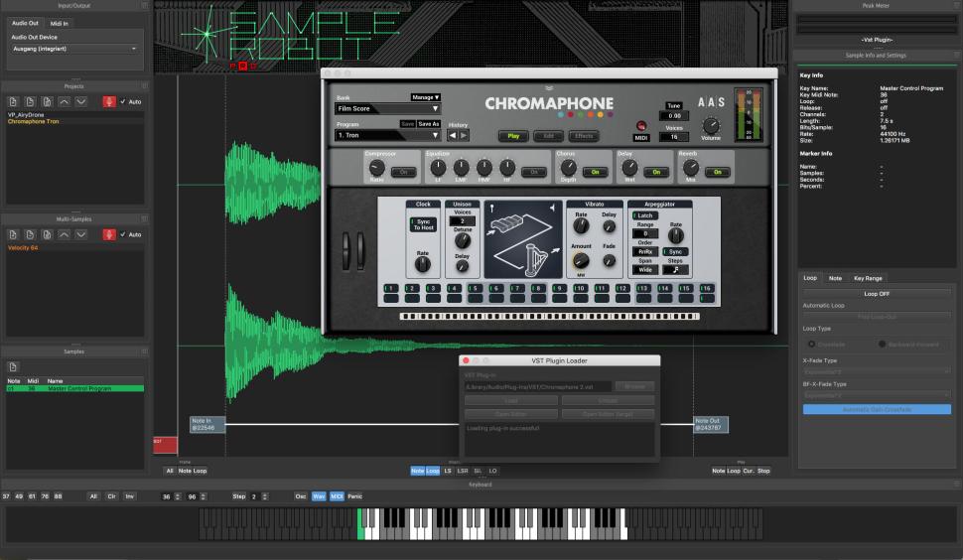Toggle the Chorus On switch
Viewport: 963px width, 560px height.
pyautogui.click(x=595, y=172)
